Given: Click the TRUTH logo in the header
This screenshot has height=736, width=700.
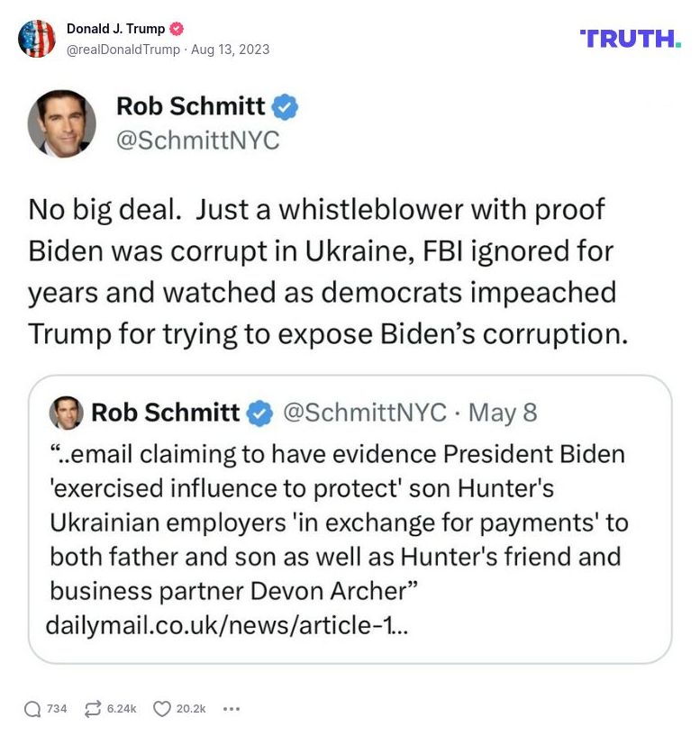Looking at the screenshot, I should 629,39.
